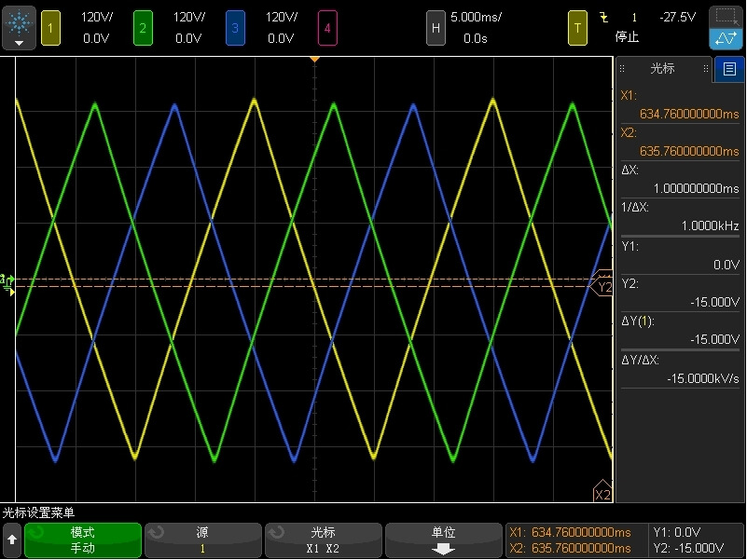This screenshot has height=560, width=747.
Task: Toggle channel 1 yellow button
Action: [50, 28]
